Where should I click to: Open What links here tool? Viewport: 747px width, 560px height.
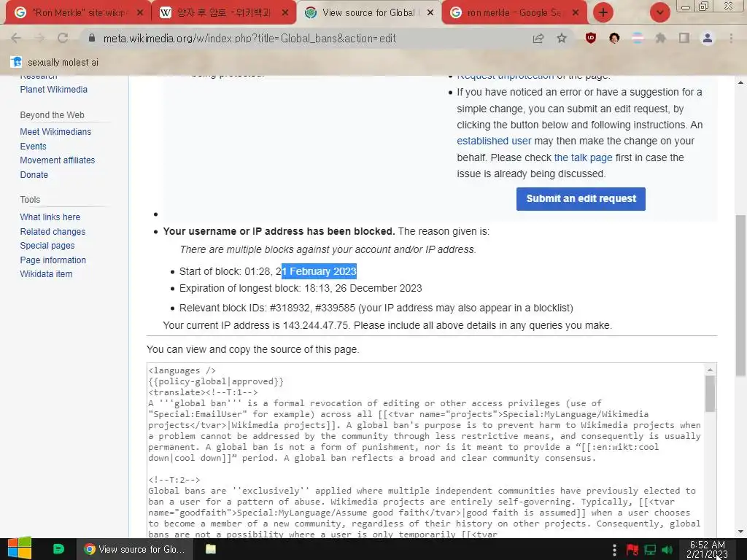(50, 217)
